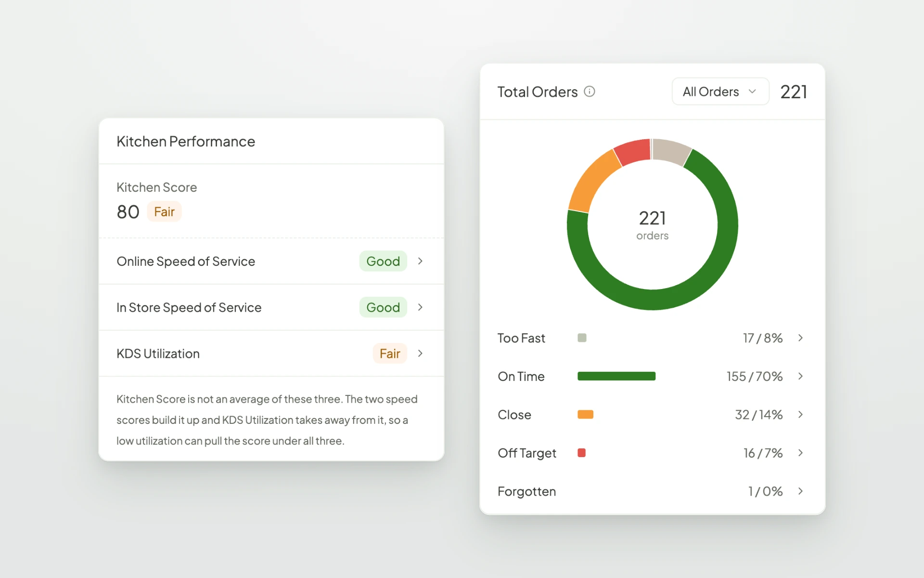Click the Fair badge for KDS Utilization

tap(390, 354)
